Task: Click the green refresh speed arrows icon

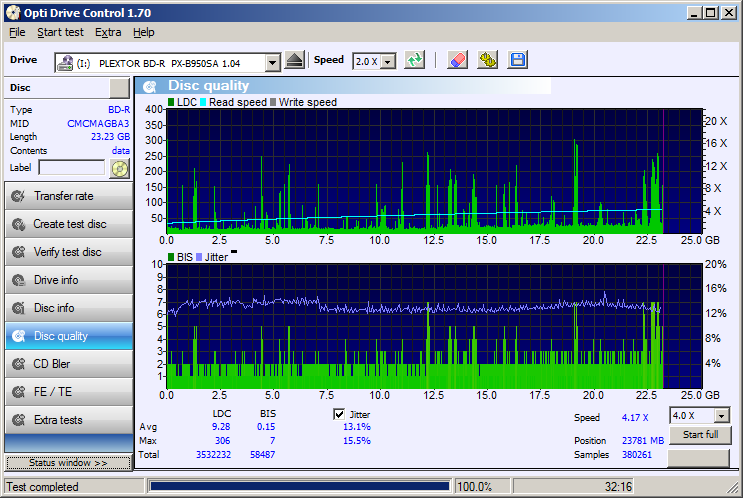Action: (415, 60)
